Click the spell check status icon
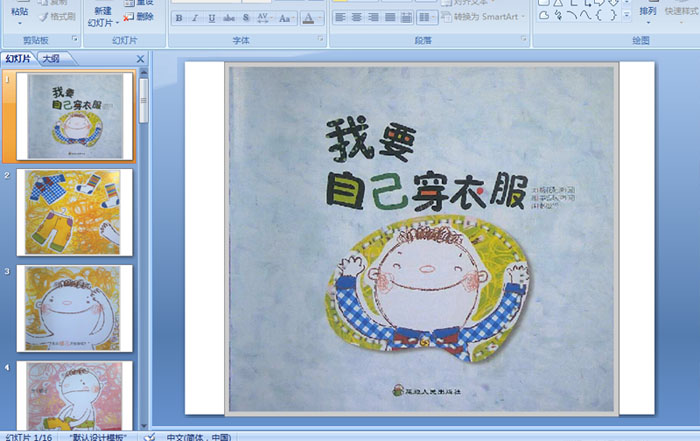Image resolution: width=700 pixels, height=441 pixels. tap(150, 437)
